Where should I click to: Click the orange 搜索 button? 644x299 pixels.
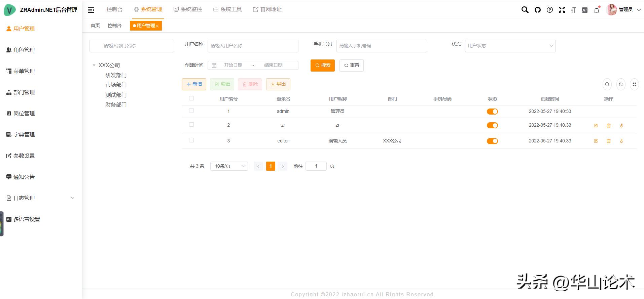(x=323, y=66)
